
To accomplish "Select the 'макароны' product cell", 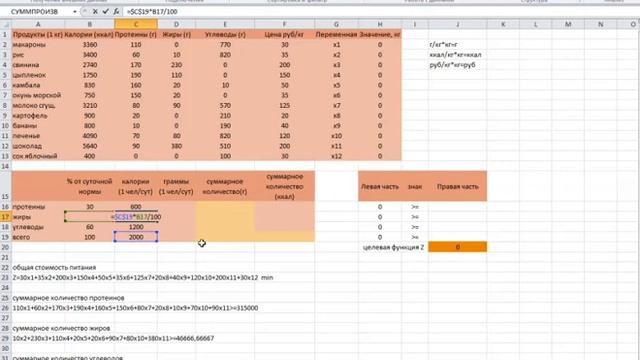I will 38,44.
